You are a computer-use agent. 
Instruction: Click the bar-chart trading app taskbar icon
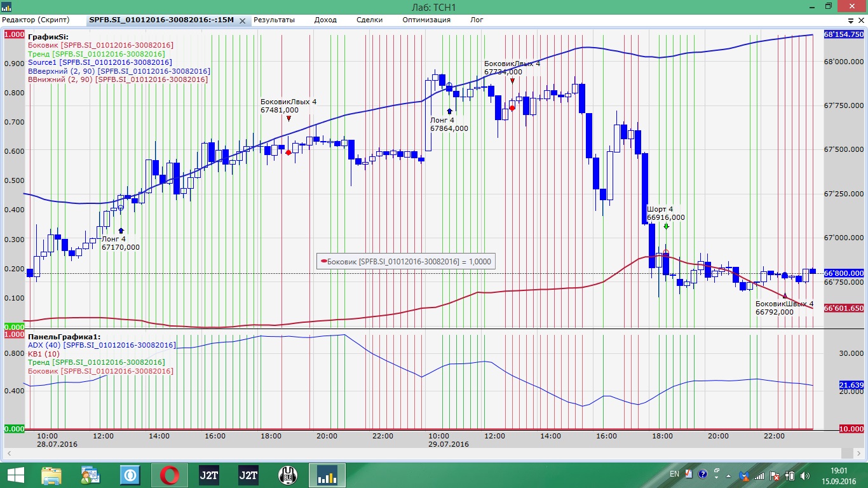[327, 475]
